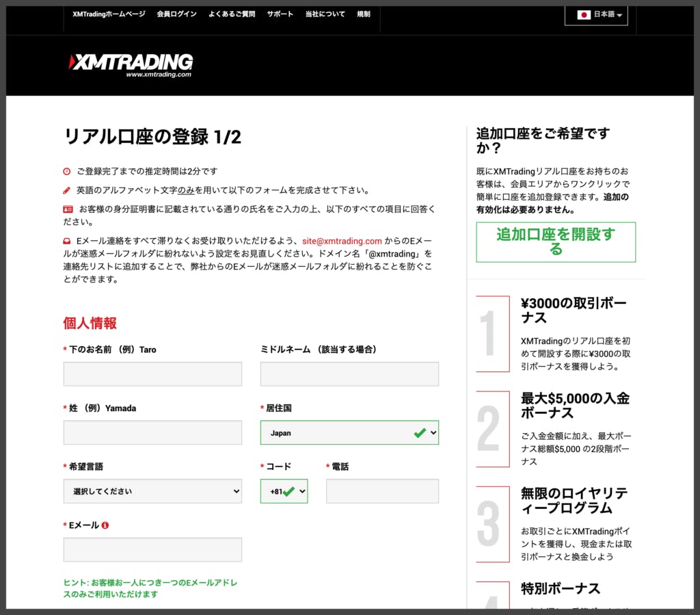The width and height of the screenshot is (700, 615).
Task: Click the pencil icon beside alphabet instruction
Action: pyautogui.click(x=66, y=190)
